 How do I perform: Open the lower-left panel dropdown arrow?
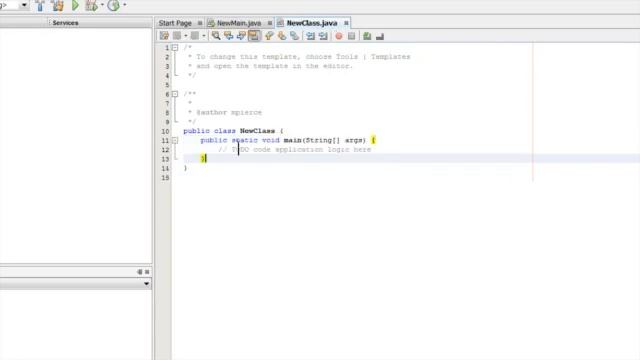pos(147,284)
